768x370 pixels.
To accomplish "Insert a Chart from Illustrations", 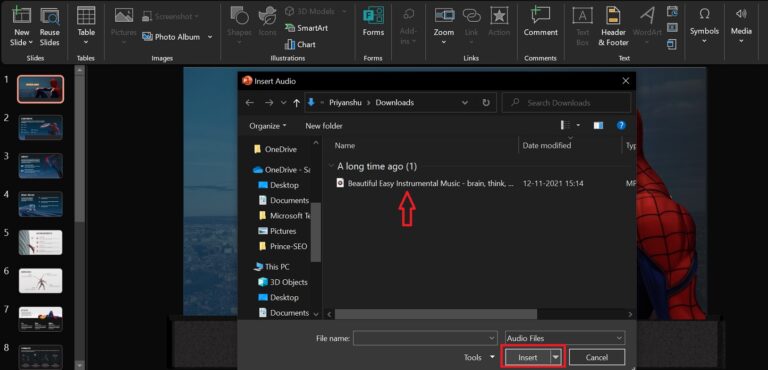I will (x=300, y=44).
